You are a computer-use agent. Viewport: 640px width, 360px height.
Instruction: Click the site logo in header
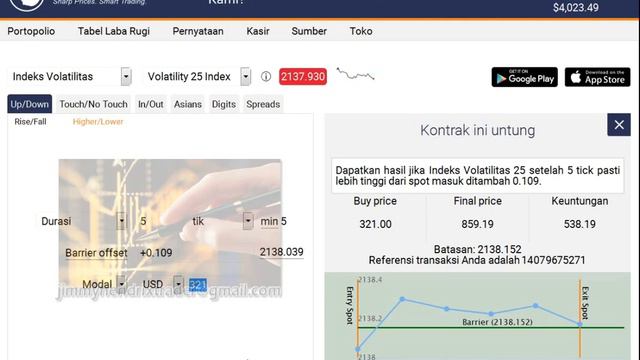tap(27, 4)
